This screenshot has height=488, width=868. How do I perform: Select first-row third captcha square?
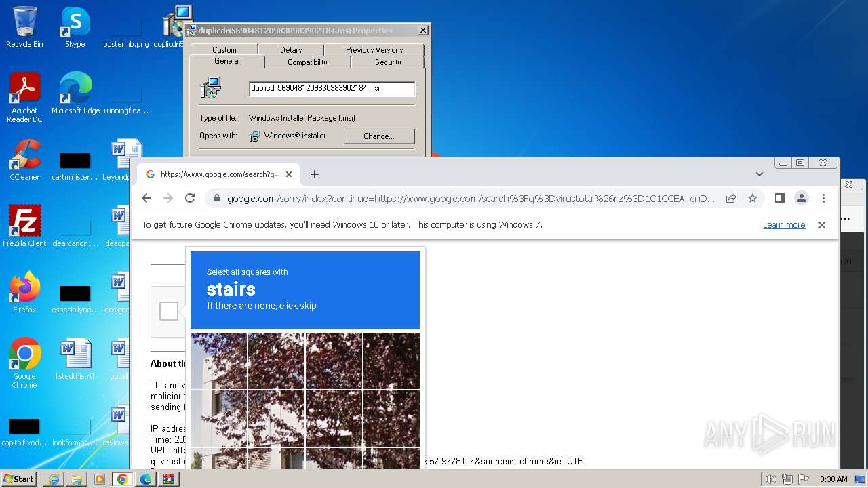334,361
